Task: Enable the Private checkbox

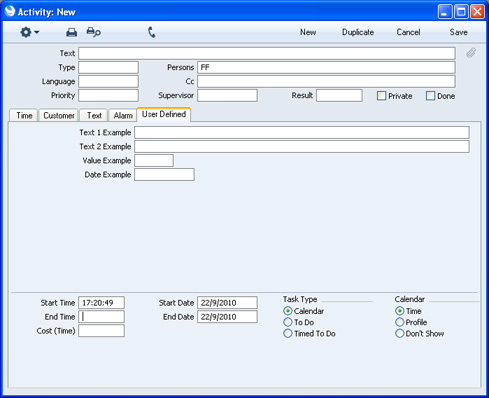Action: click(x=381, y=96)
